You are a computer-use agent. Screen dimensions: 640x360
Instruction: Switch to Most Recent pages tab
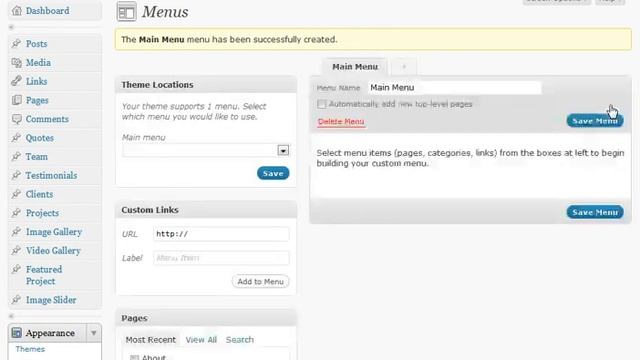tap(151, 340)
